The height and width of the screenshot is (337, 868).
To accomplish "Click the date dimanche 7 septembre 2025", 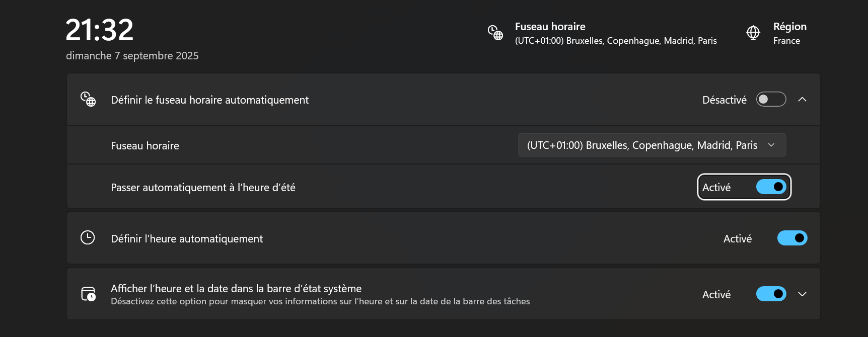I will click(x=132, y=56).
